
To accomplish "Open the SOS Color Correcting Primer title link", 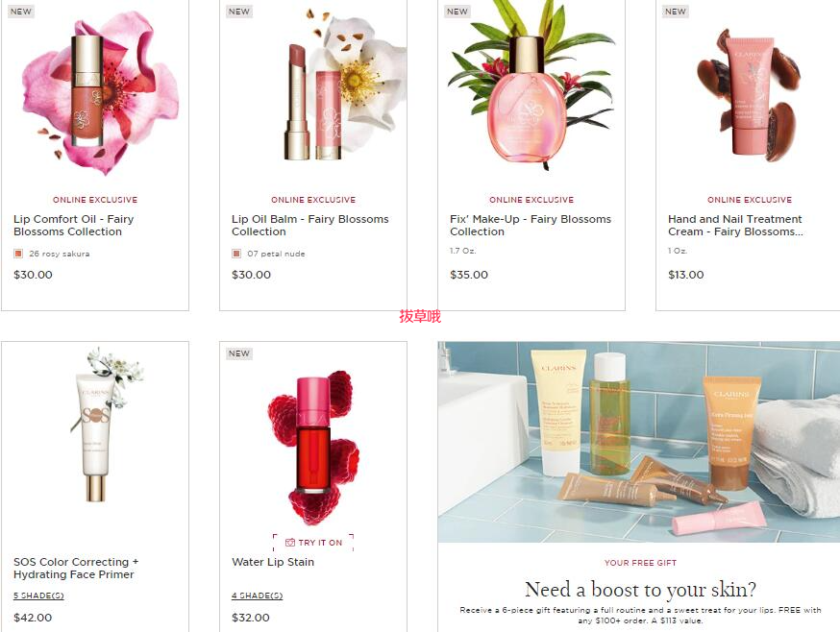I will pos(76,569).
